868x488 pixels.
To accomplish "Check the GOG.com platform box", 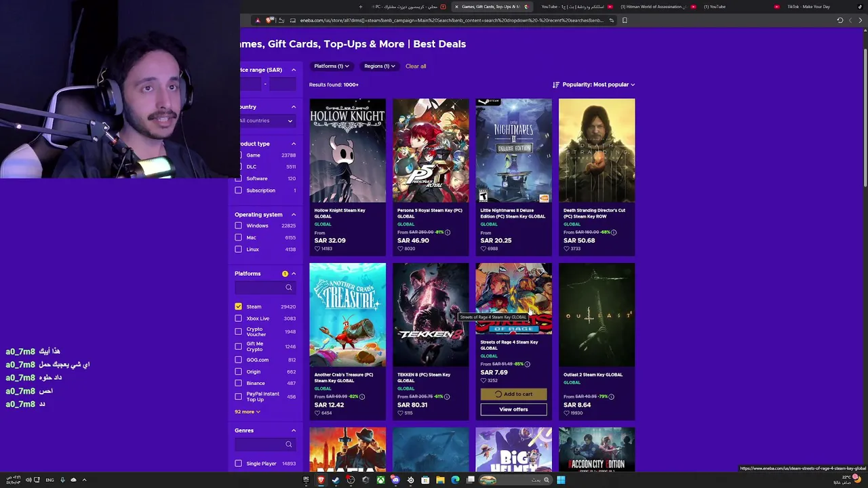I will 239,360.
